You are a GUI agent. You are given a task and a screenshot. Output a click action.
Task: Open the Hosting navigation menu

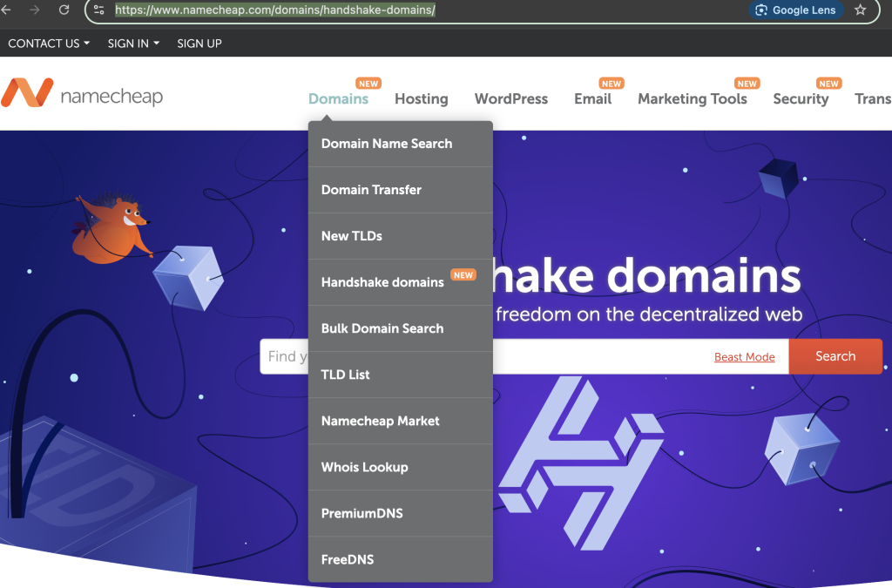click(x=421, y=98)
